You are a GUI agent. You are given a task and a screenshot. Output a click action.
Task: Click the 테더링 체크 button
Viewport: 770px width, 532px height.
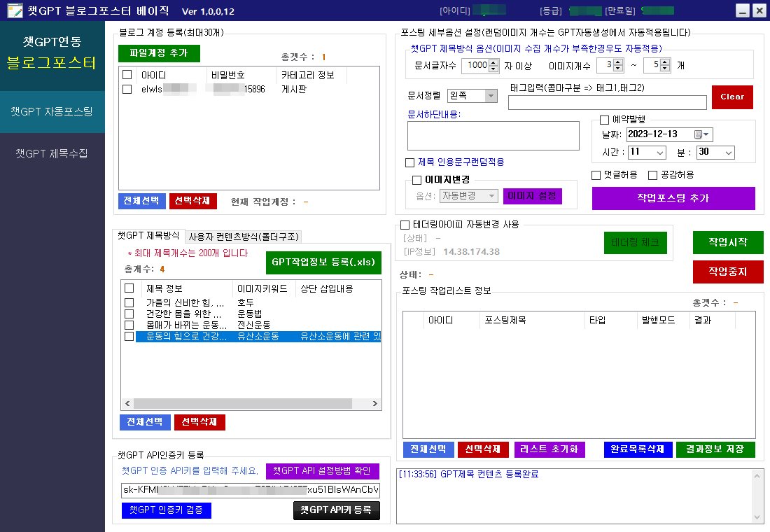point(636,243)
